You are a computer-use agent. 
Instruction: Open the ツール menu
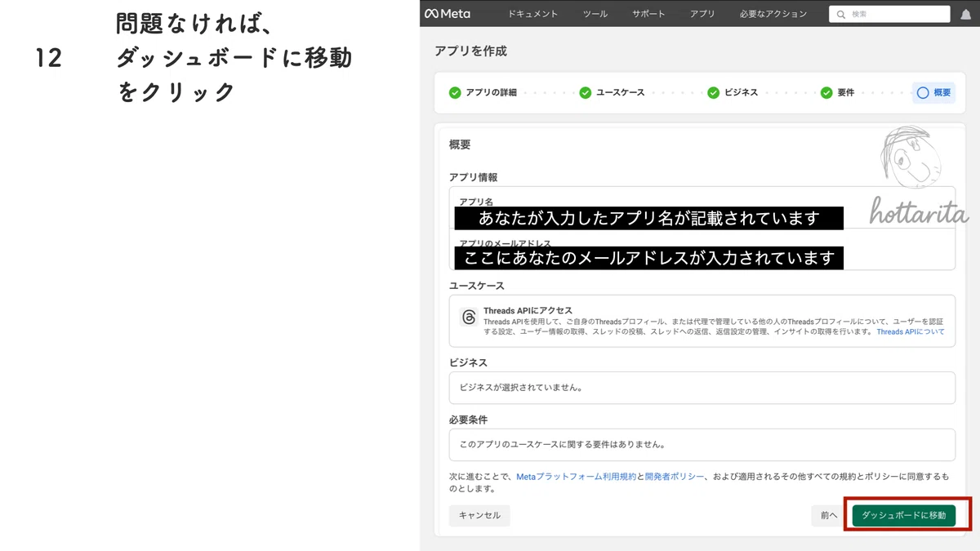pos(595,14)
